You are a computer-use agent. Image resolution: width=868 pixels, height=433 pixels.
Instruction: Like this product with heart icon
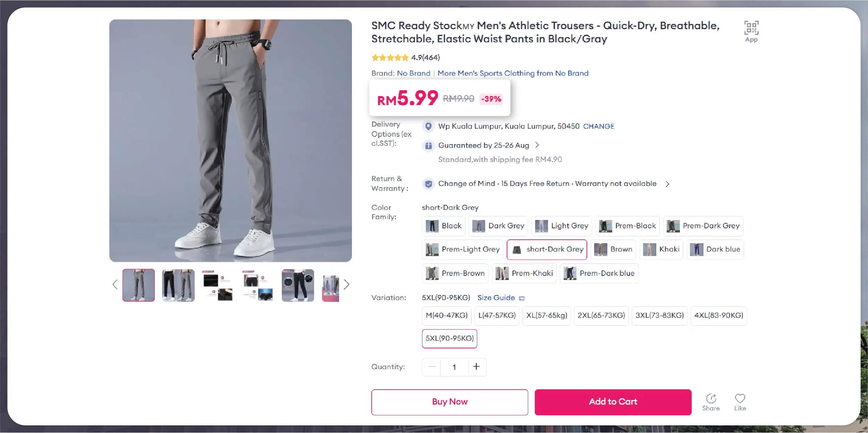pos(740,399)
